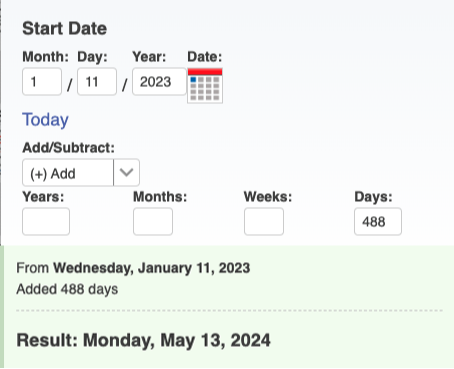Viewport: 454px width, 369px height.
Task: Click the Months: field label
Action: click(160, 197)
